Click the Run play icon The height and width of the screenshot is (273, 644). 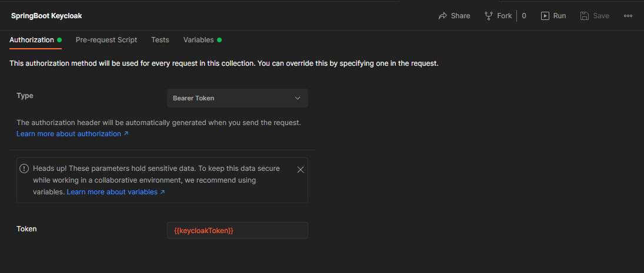coord(545,16)
